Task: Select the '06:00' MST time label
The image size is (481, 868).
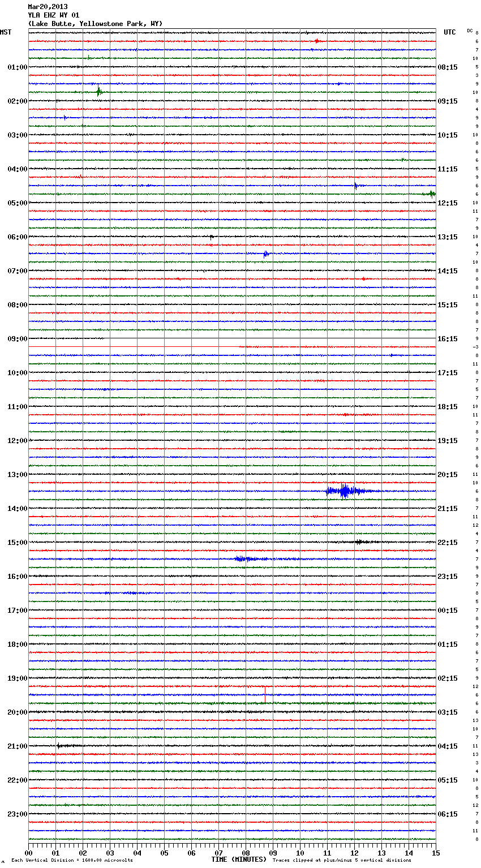Action: [18, 237]
